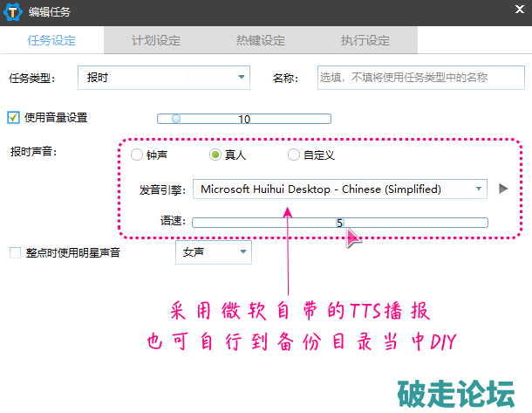The image size is (532, 413).
Task: Expand the 任务类型 dropdown showing 报时
Action: [x=164, y=78]
